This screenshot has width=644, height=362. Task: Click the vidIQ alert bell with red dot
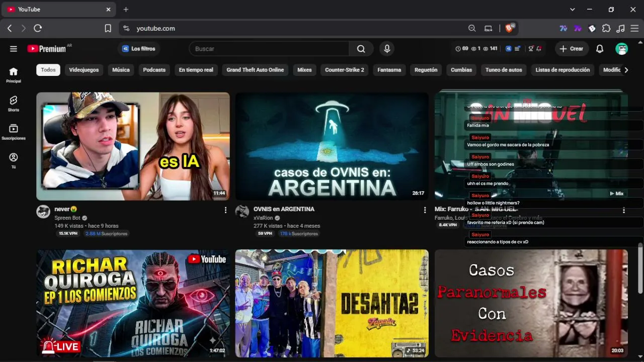(x=539, y=49)
